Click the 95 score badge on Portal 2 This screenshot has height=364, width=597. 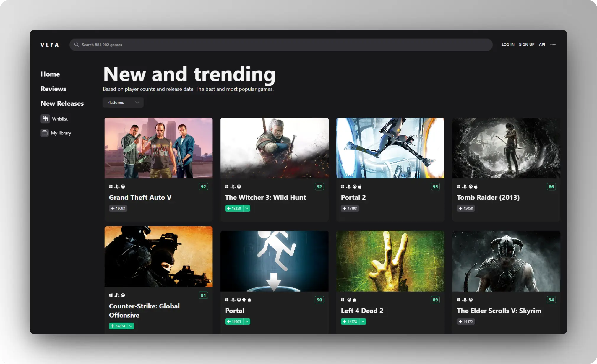[435, 186]
